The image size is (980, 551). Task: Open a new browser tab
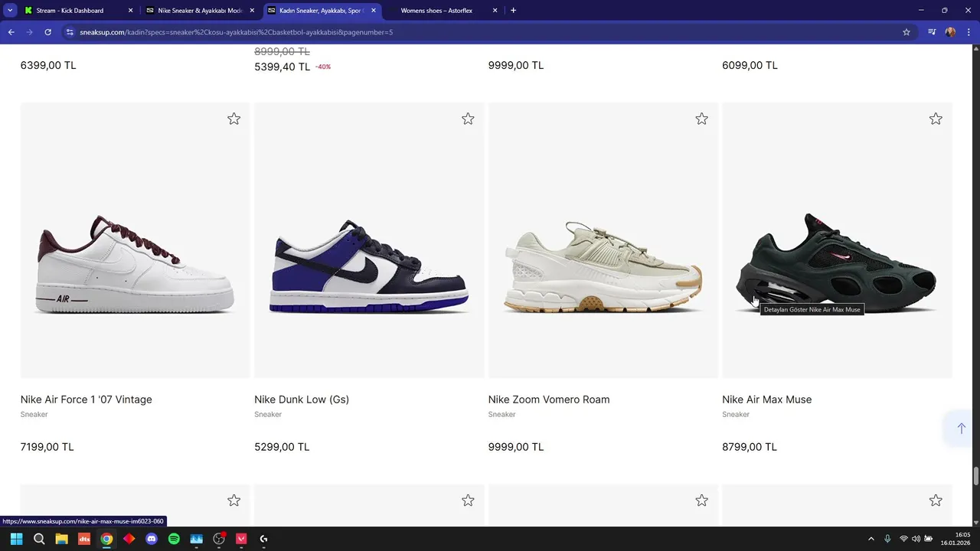pos(513,11)
